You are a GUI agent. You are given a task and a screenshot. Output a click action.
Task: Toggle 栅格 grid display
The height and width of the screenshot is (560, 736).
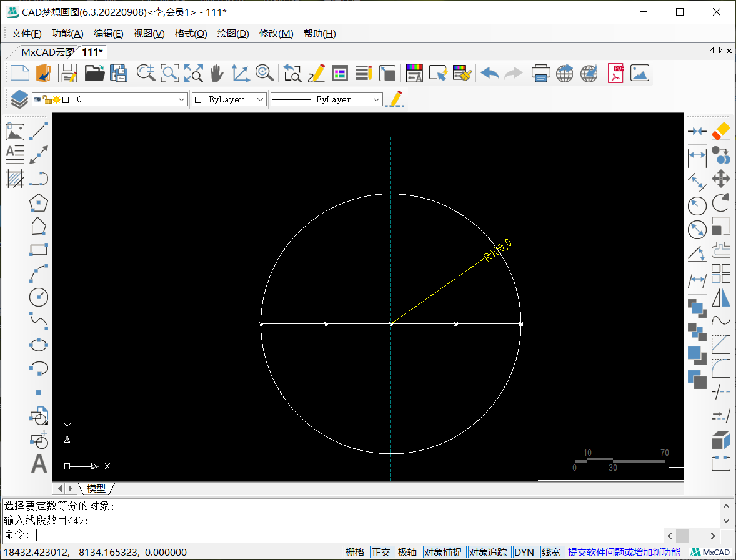tap(355, 552)
